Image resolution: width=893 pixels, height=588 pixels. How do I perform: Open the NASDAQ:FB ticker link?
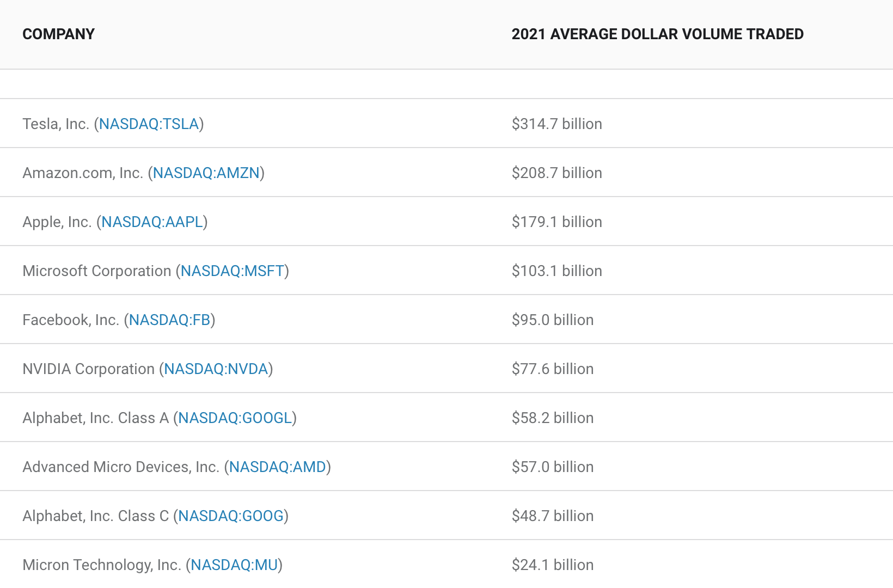click(169, 320)
